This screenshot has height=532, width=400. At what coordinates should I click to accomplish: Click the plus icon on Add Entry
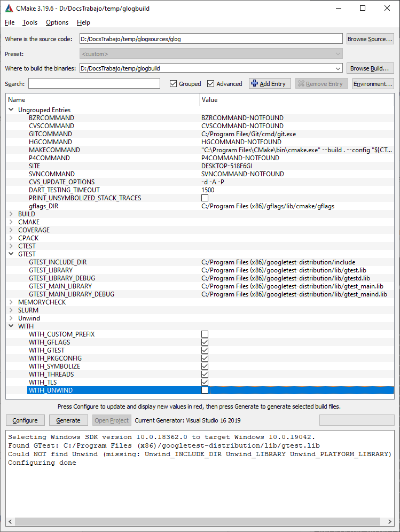(x=254, y=83)
